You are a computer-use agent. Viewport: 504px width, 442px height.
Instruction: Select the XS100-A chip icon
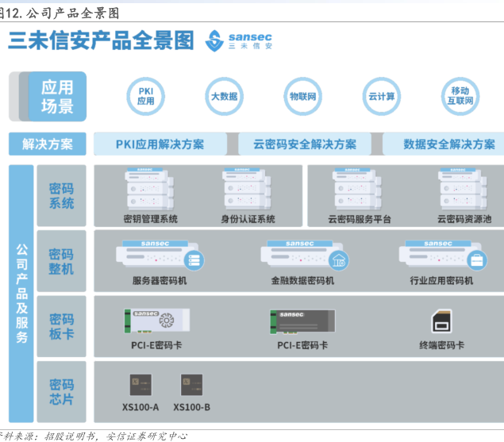(x=140, y=386)
